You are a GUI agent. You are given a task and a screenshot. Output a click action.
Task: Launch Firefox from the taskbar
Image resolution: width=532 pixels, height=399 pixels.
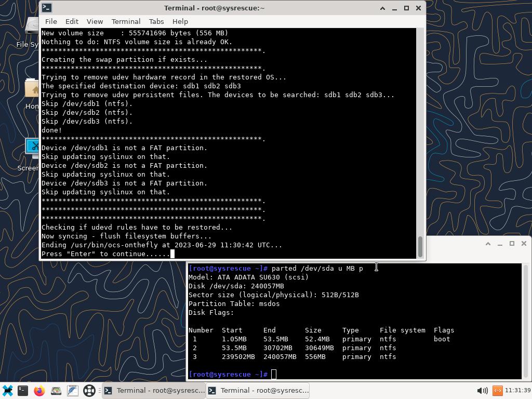pyautogui.click(x=39, y=391)
